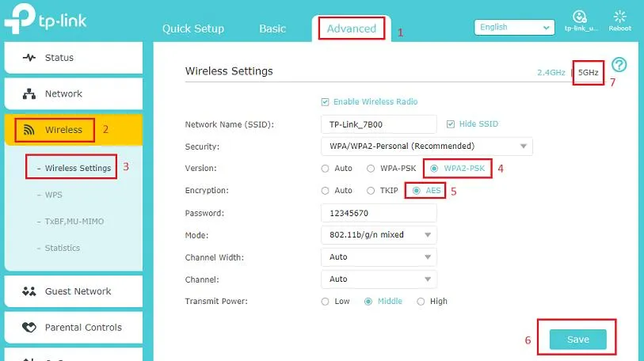
Task: Select WPA2-PSK version
Action: click(x=434, y=169)
